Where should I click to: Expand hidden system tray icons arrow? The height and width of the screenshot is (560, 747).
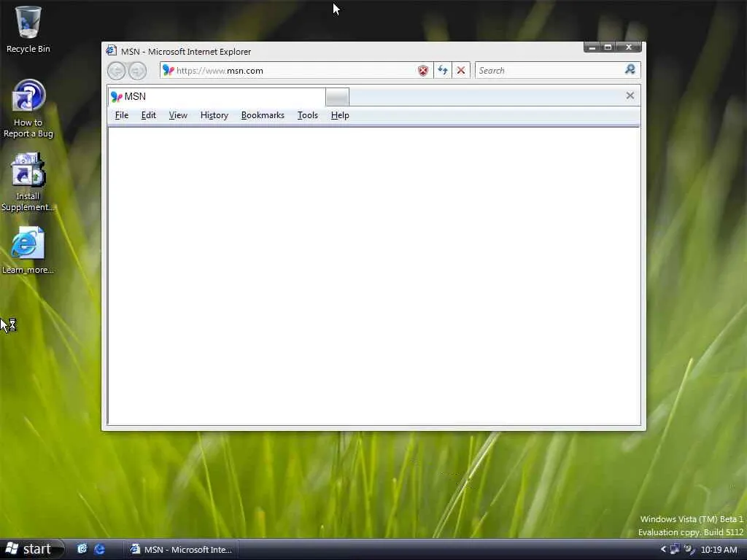point(663,550)
